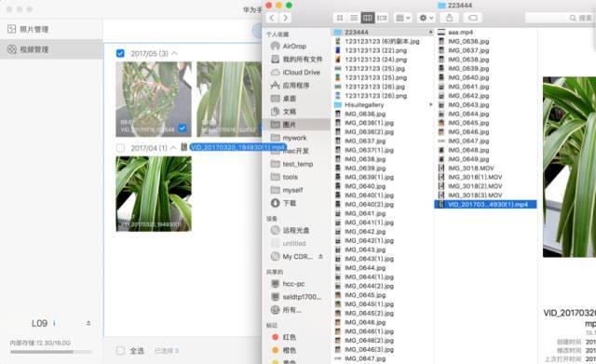The width and height of the screenshot is (596, 364).
Task: Open mywork folder in sidebar
Action: 288,138
